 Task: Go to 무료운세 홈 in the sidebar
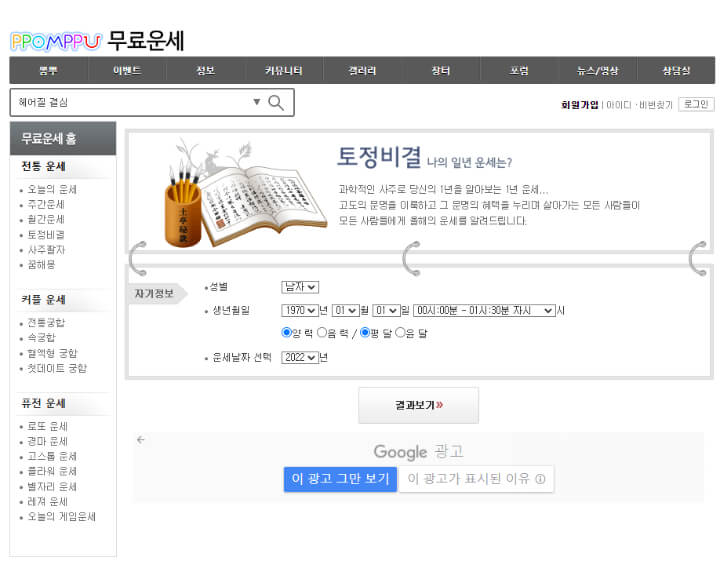pyautogui.click(x=49, y=138)
